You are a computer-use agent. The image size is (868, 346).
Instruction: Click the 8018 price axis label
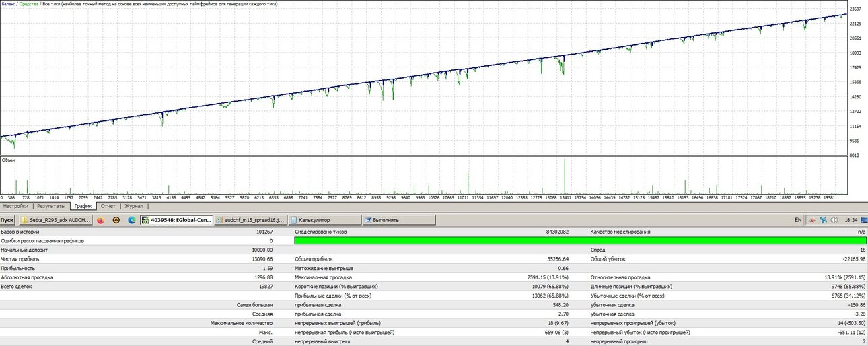855,155
